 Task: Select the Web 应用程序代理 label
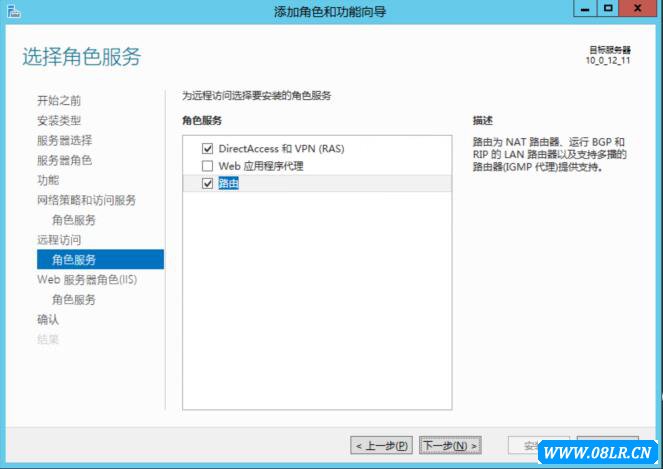[261, 166]
